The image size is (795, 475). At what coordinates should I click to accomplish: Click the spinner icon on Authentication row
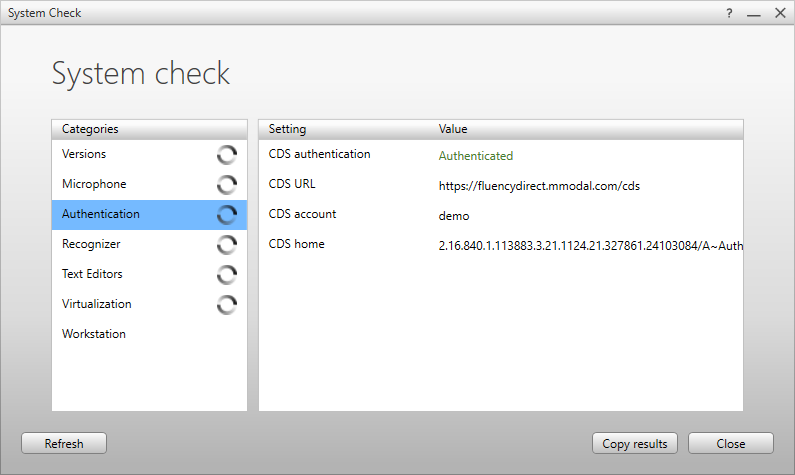pos(227,214)
